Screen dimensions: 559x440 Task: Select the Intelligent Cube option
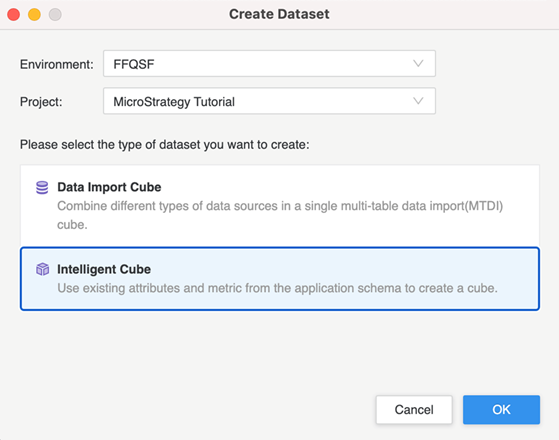(x=280, y=279)
